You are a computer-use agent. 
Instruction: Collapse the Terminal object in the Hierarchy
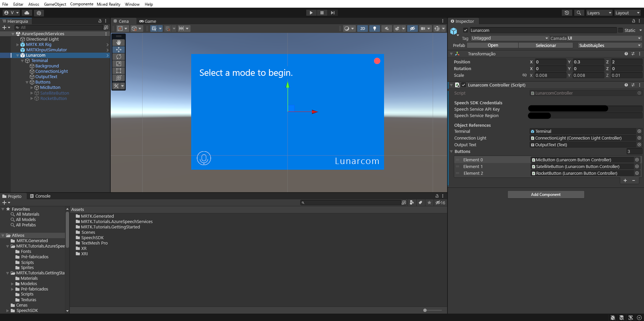pos(22,60)
